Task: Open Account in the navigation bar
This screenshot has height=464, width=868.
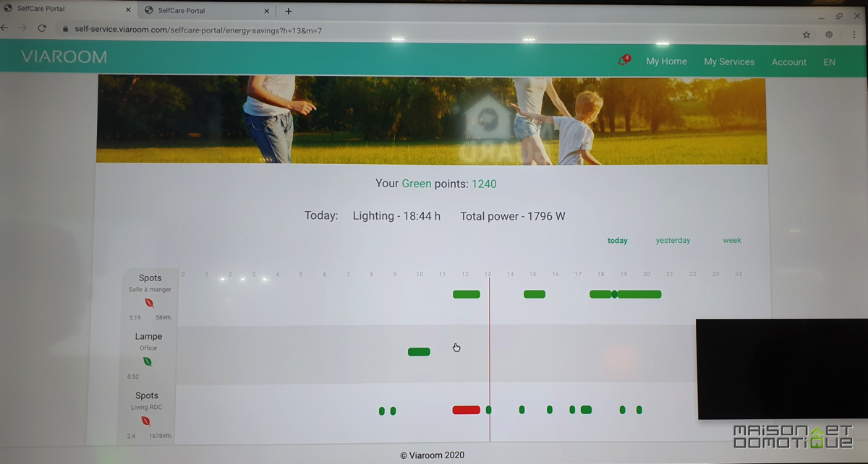Action: tap(788, 62)
